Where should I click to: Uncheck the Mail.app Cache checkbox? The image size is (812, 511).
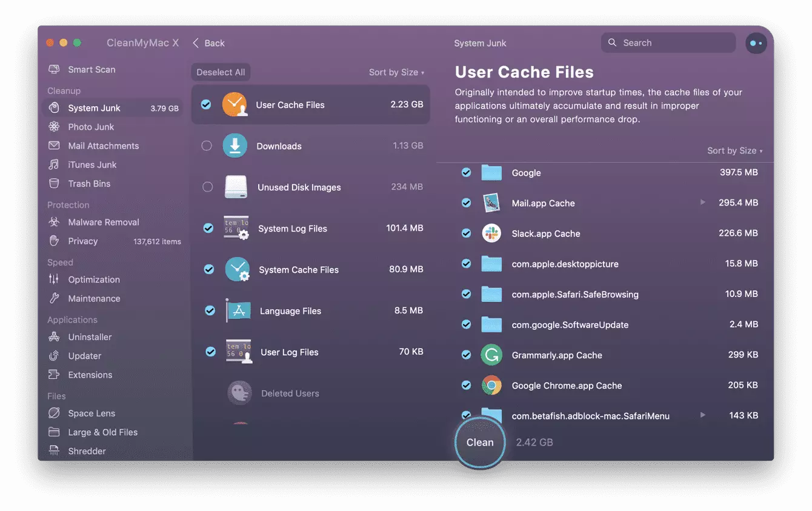(x=466, y=202)
